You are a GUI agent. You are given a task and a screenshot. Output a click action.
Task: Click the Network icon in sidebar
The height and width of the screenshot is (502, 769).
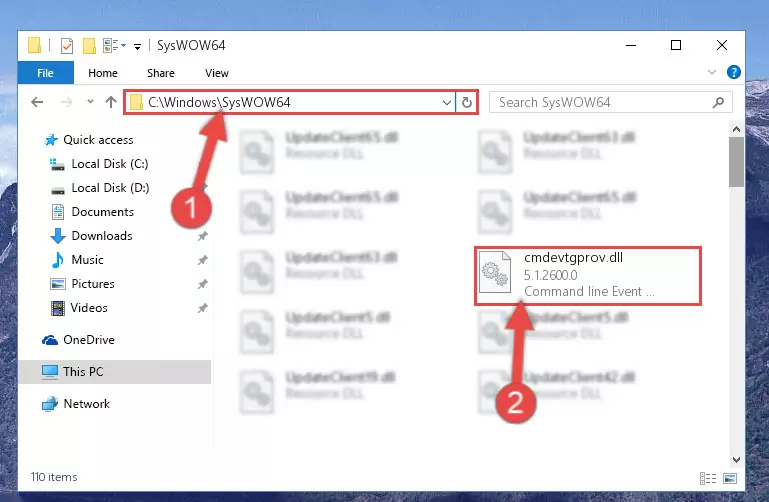point(50,404)
